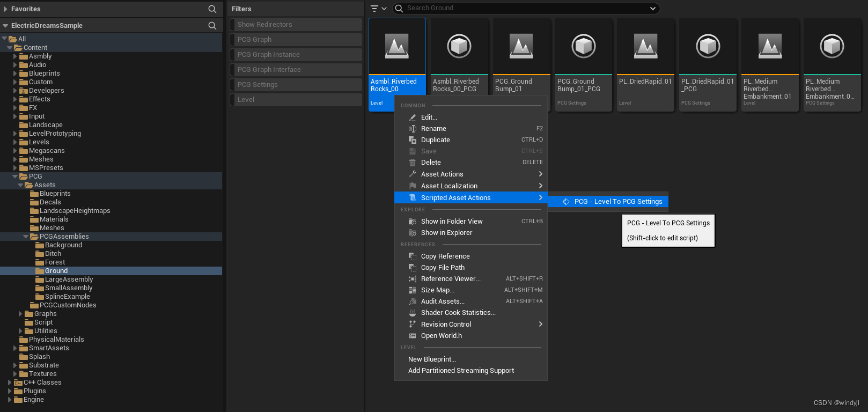The image size is (868, 412).
Task: Collapse the ElectricDreamsSample section
Action: point(5,26)
